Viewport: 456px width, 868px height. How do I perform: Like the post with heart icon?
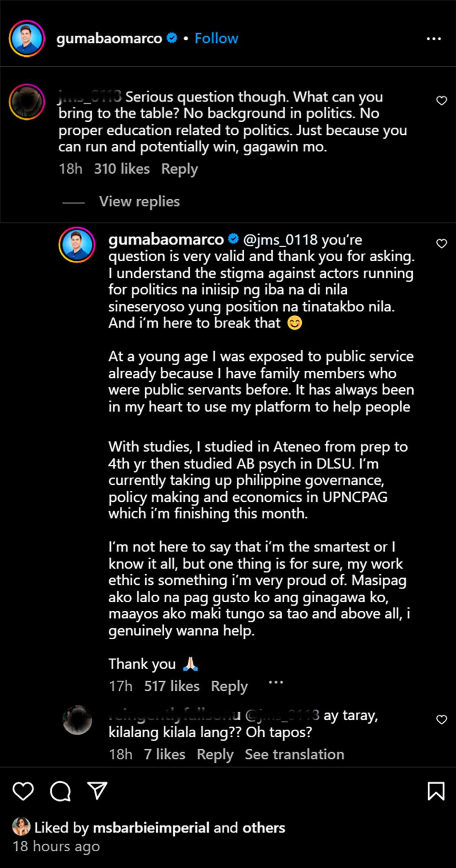(x=23, y=791)
